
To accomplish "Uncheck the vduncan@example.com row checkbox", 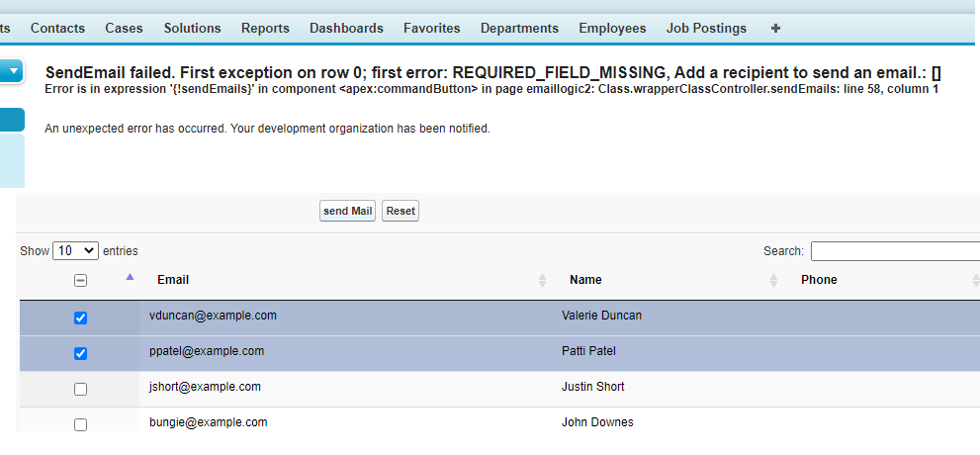I will click(x=81, y=318).
